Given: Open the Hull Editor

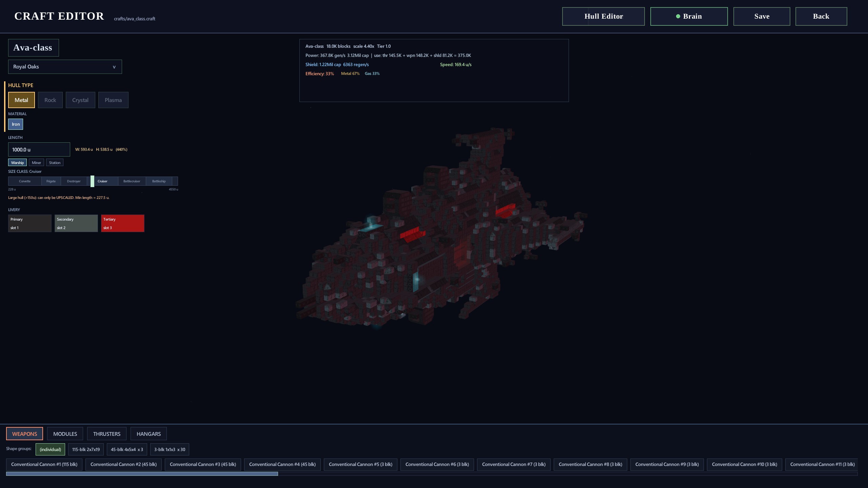Looking at the screenshot, I should click(x=603, y=16).
